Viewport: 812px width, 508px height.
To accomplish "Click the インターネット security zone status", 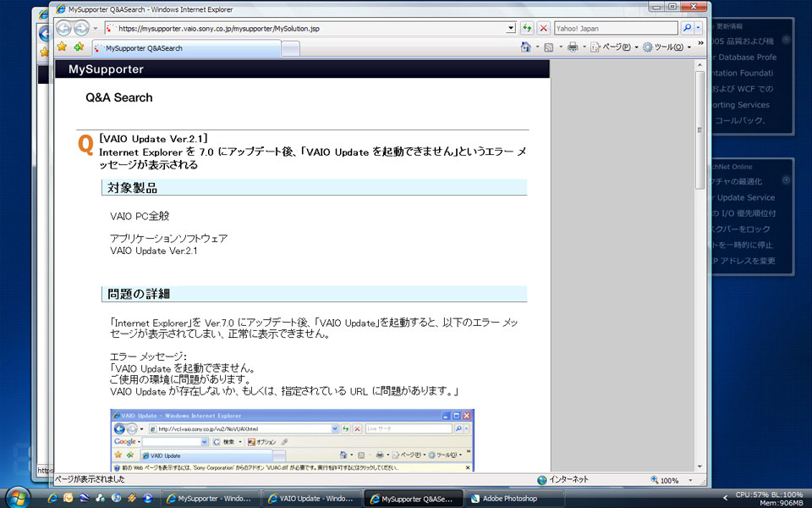I will pyautogui.click(x=563, y=479).
